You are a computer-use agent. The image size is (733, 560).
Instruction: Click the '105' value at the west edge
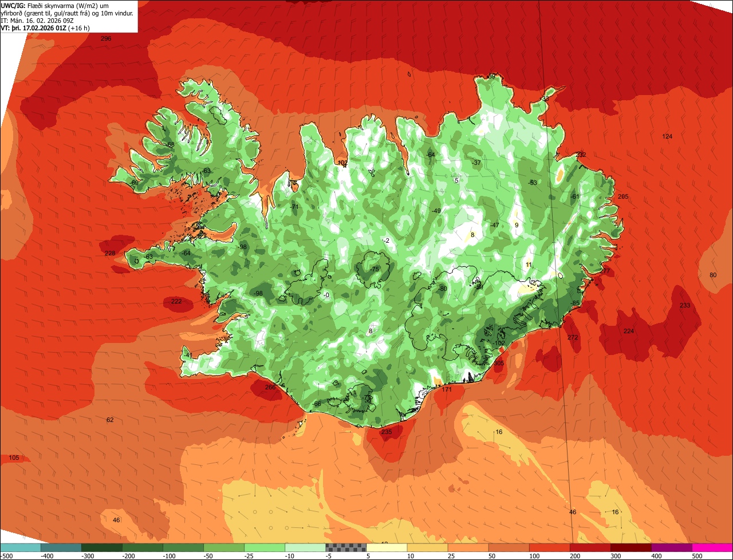(14, 458)
